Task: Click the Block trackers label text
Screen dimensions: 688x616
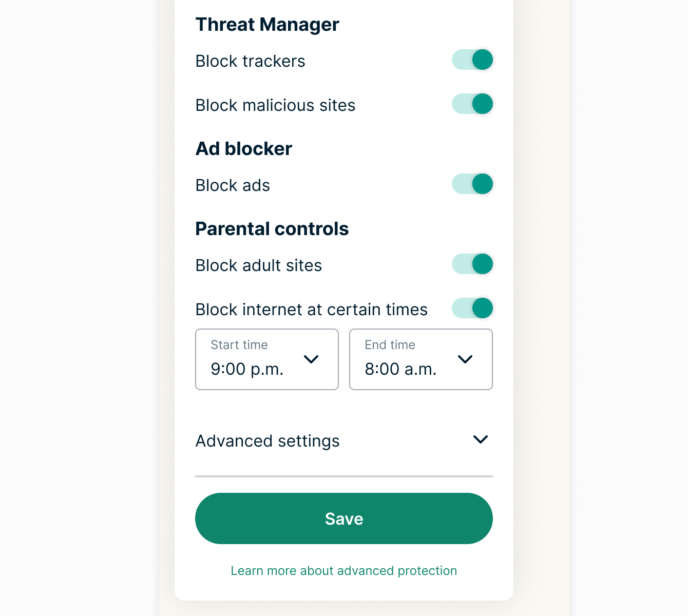Action: (x=251, y=61)
